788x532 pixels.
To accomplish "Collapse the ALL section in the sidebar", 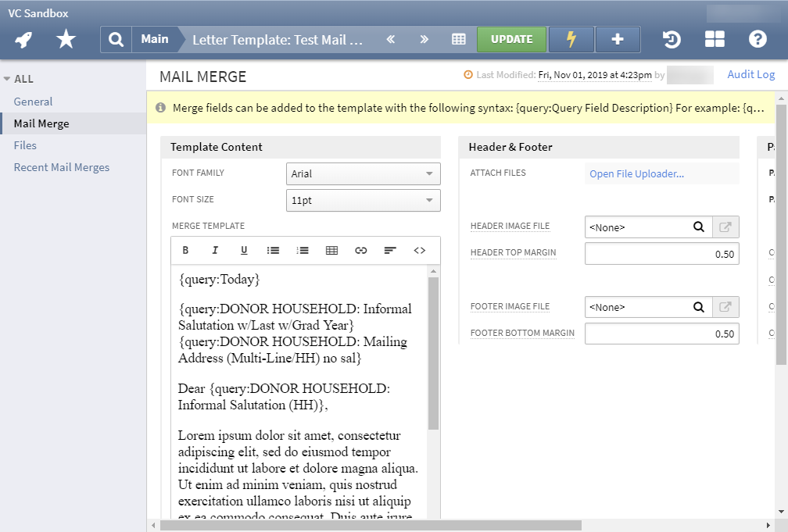I will [9, 78].
